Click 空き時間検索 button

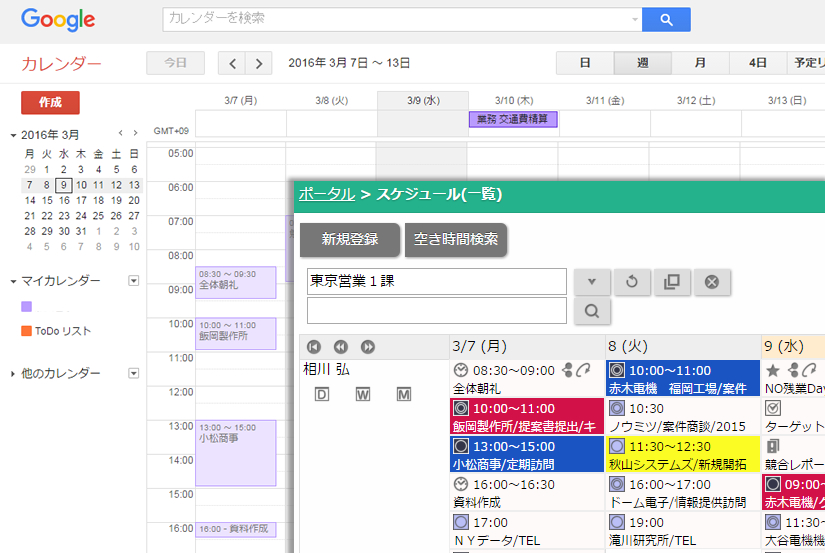coord(456,239)
